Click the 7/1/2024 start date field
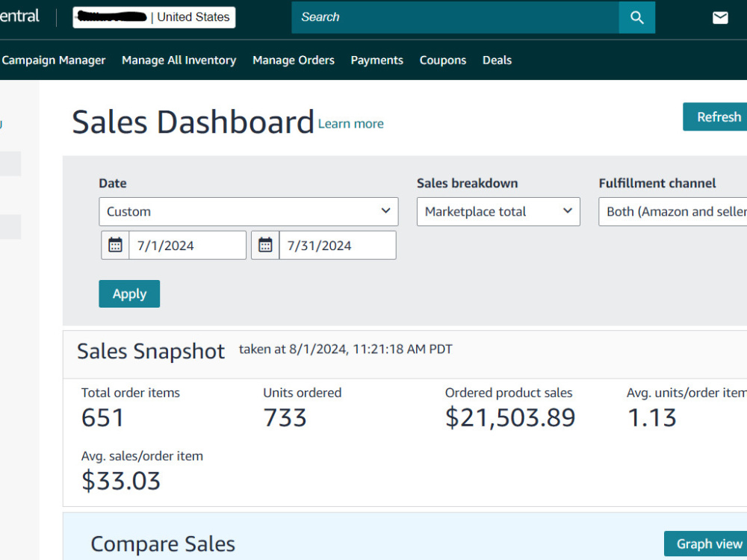 point(187,245)
